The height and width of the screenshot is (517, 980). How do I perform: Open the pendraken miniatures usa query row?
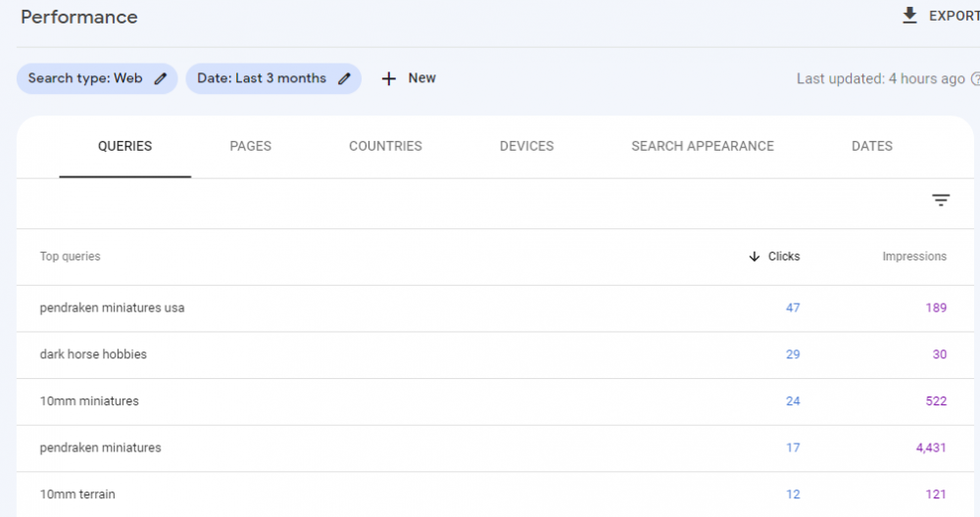pos(112,307)
